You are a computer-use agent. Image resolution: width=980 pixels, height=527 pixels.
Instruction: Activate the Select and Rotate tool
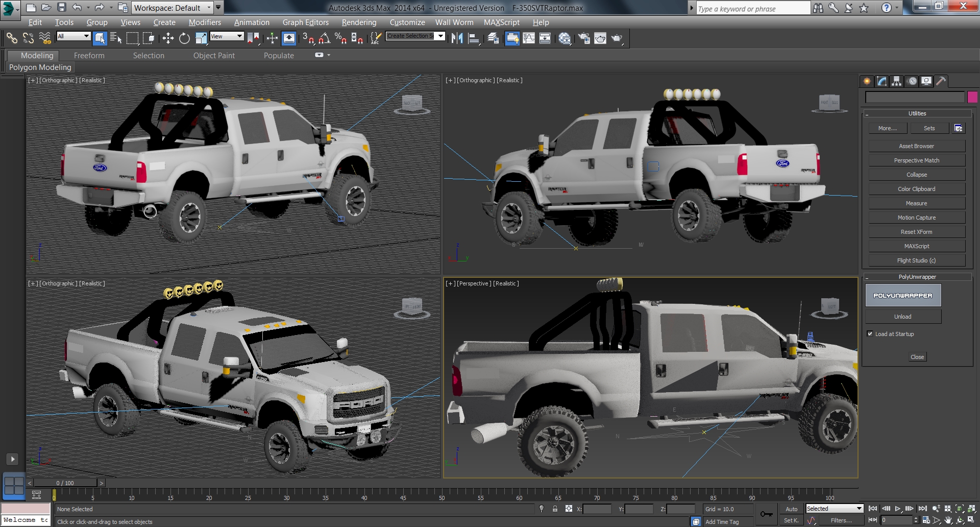pos(184,38)
